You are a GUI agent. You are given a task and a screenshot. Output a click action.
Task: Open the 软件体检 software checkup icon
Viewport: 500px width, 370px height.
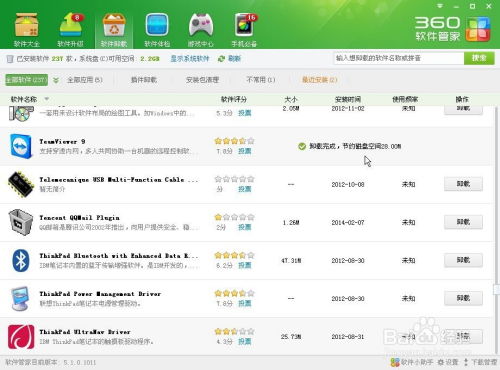[x=157, y=25]
